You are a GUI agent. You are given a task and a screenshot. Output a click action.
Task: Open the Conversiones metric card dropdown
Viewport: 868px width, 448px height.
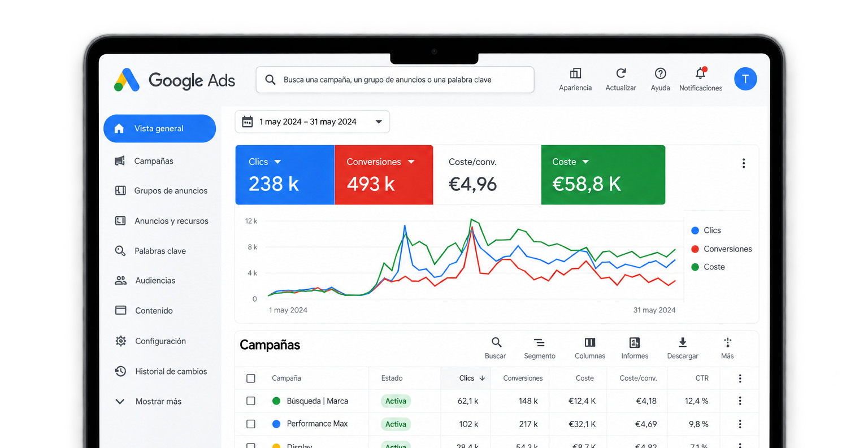[411, 162]
